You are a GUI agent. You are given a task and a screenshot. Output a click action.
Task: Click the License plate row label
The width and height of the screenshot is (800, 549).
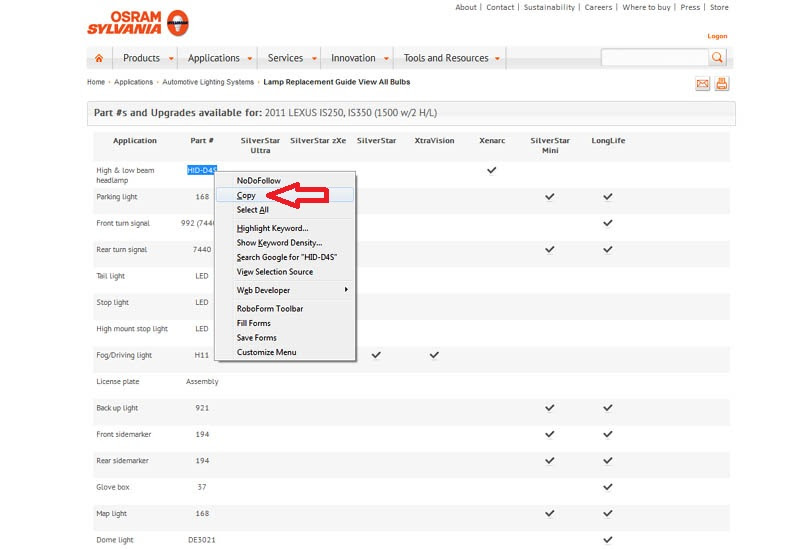click(x=118, y=382)
